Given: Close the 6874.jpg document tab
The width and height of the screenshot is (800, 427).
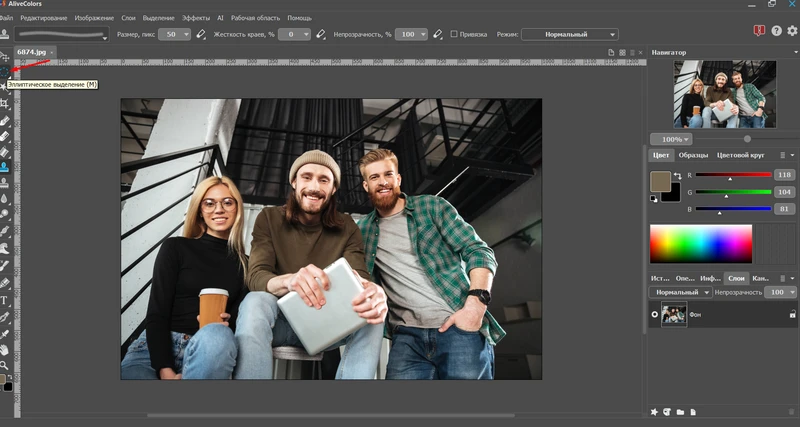Looking at the screenshot, I should pos(52,53).
